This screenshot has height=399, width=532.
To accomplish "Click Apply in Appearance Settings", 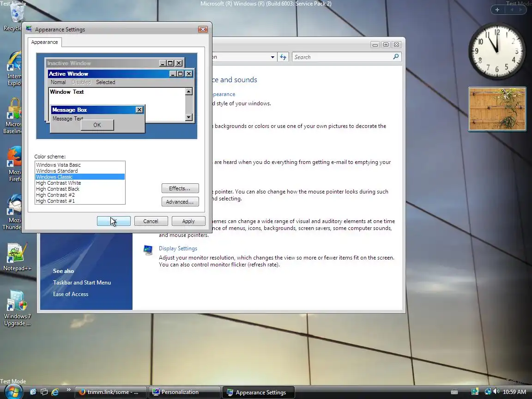I will tap(188, 221).
